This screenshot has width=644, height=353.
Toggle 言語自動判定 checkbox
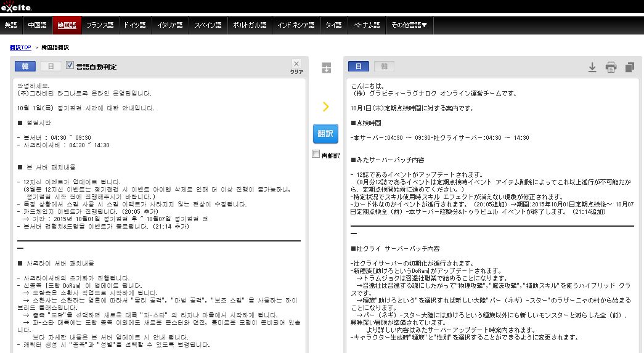tap(70, 65)
